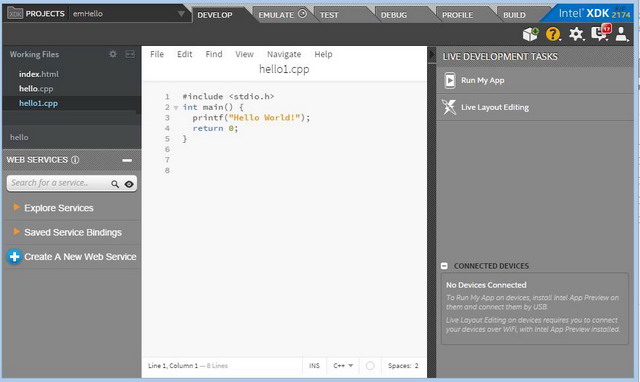
Task: Collapse code fold arrow at line 2
Action: [176, 108]
